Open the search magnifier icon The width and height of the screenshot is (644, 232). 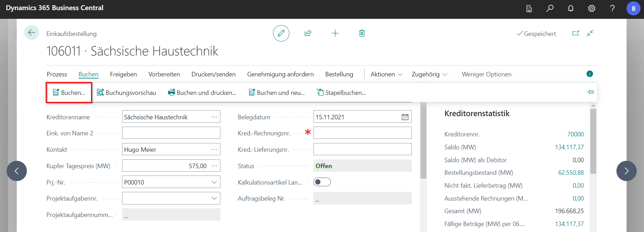coord(550,8)
